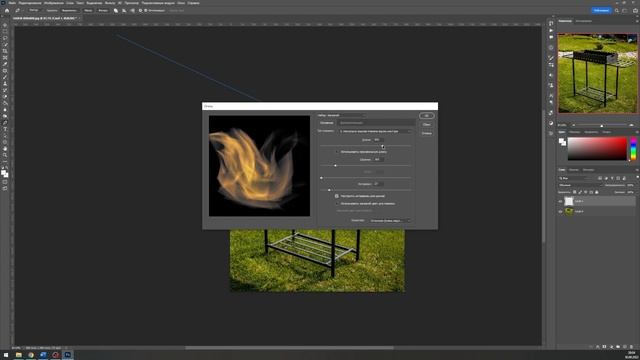640x360 pixels.
Task: Open the search icon at top right
Action: (x=617, y=11)
